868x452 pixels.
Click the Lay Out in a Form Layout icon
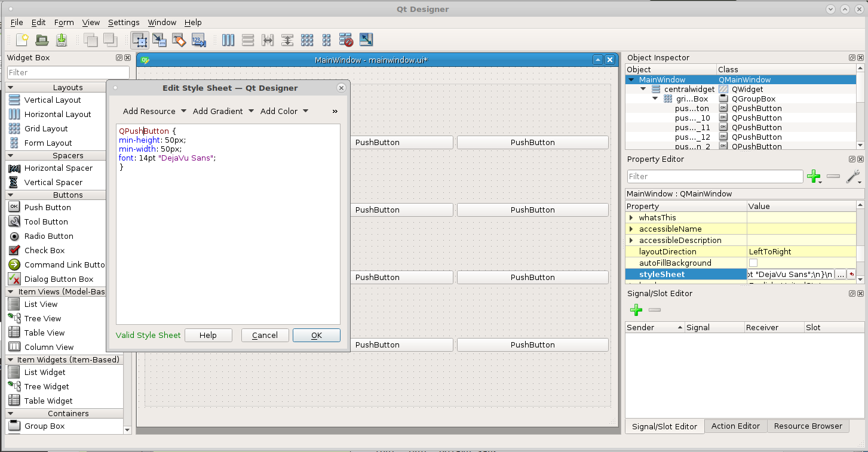point(326,40)
